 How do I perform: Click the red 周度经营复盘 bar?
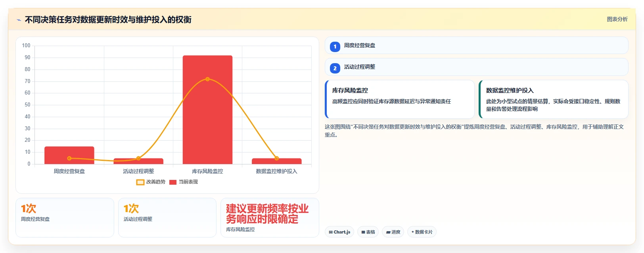[69, 155]
